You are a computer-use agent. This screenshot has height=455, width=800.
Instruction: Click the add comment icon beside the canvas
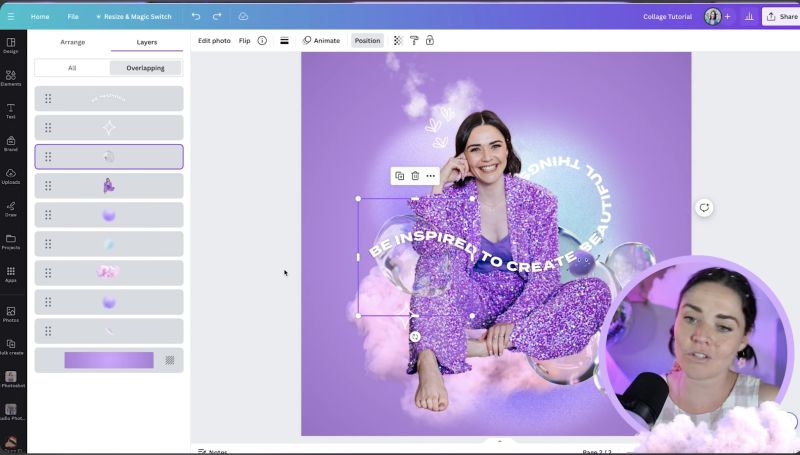click(x=704, y=208)
